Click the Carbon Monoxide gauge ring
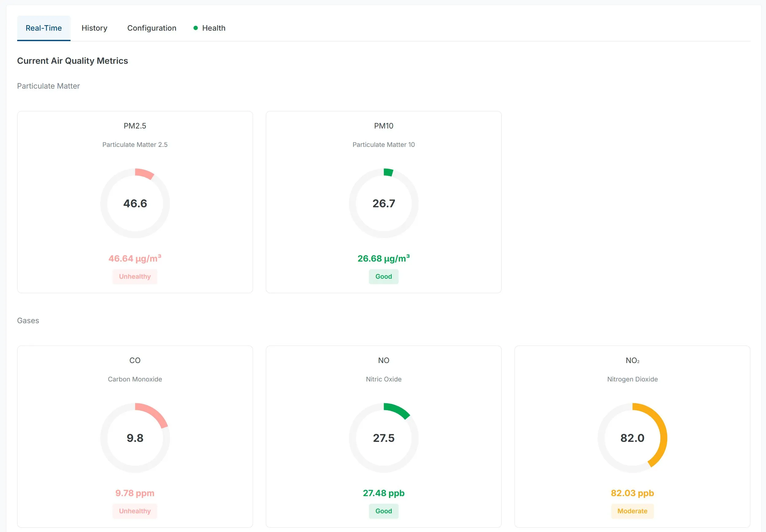Screen dimensions: 766x532 point(135,438)
